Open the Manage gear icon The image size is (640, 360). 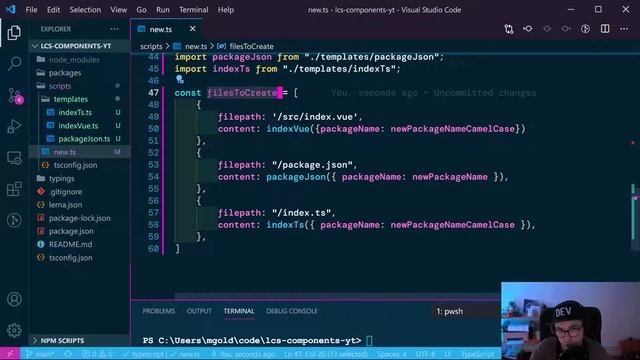[14, 330]
